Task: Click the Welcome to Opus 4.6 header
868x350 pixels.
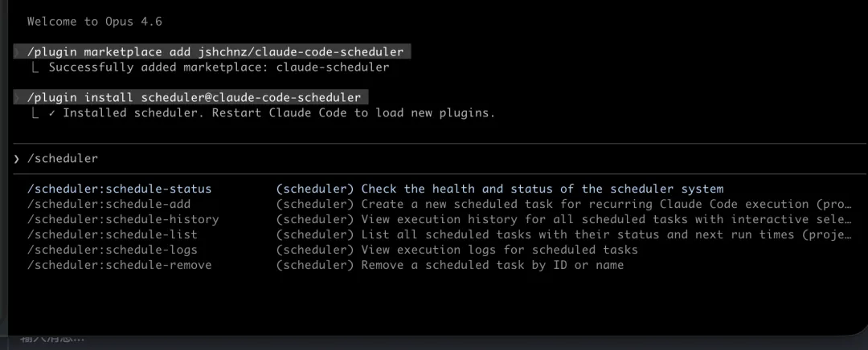Action: (95, 22)
